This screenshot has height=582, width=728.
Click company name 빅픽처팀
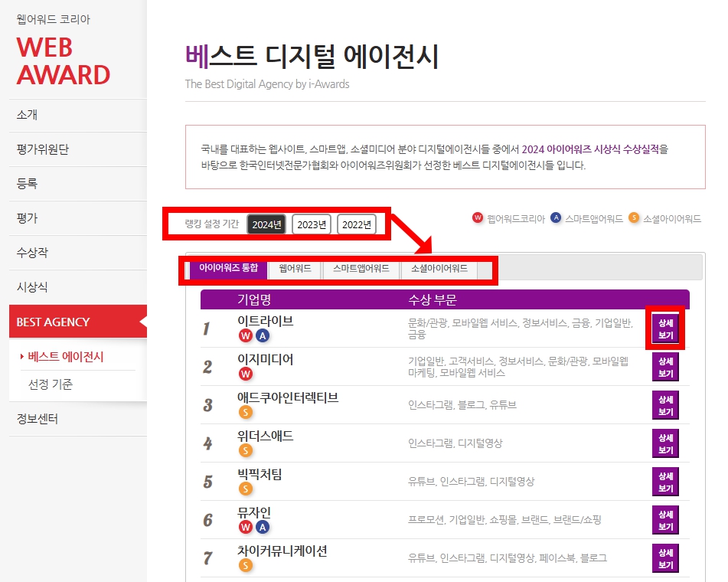[260, 474]
